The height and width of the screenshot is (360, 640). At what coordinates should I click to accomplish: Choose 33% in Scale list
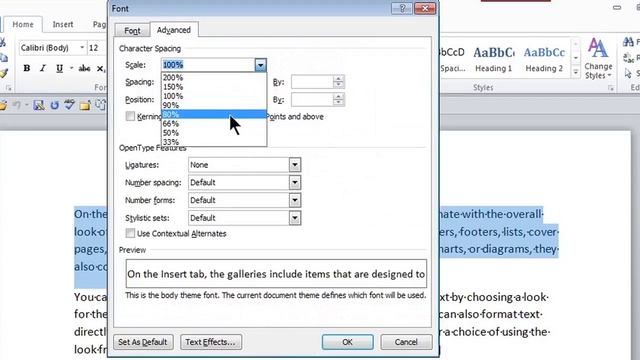(x=214, y=142)
